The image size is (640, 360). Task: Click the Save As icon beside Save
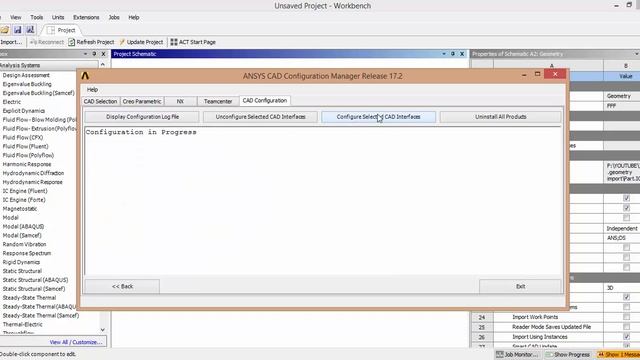[30, 30]
